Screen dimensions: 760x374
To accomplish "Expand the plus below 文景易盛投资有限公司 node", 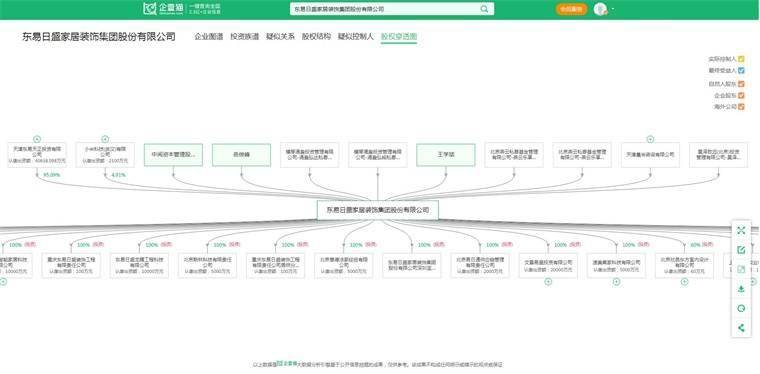I will tap(548, 281).
